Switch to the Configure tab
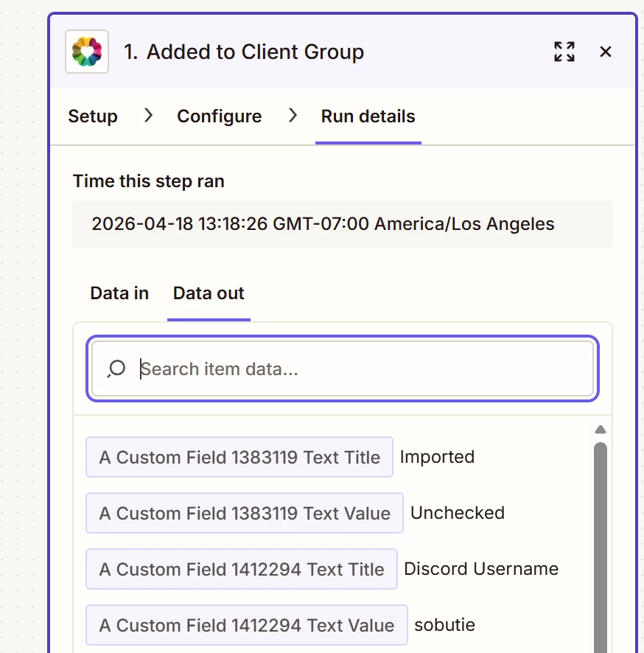 tap(219, 116)
